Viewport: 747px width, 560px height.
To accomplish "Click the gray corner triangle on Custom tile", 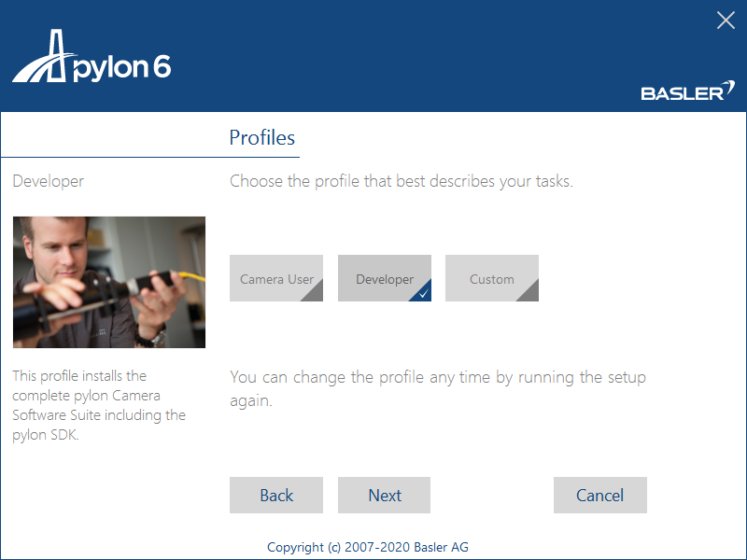I will [529, 292].
